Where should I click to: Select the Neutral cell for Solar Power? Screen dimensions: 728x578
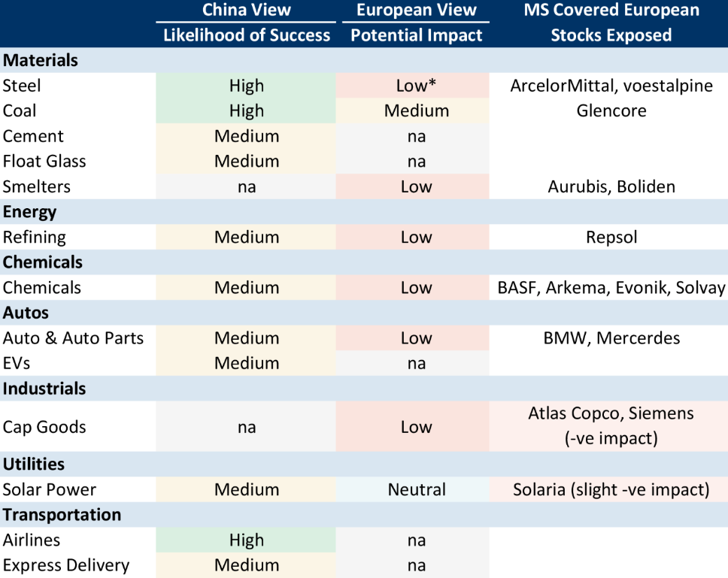click(416, 490)
